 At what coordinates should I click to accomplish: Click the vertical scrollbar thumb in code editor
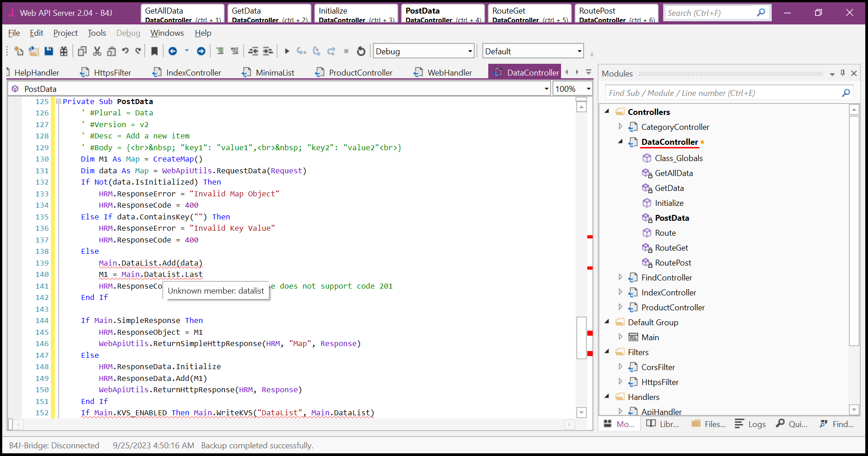(x=581, y=337)
